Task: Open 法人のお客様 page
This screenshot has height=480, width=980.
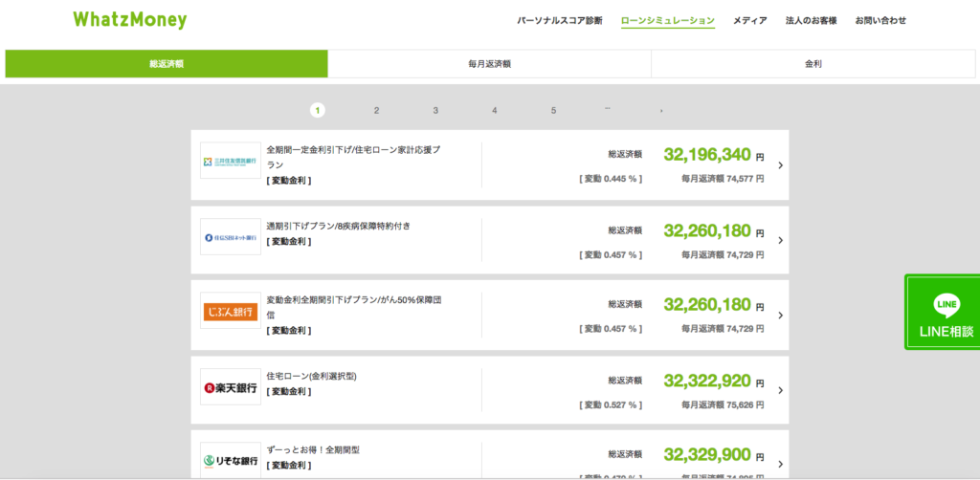Action: pos(812,21)
